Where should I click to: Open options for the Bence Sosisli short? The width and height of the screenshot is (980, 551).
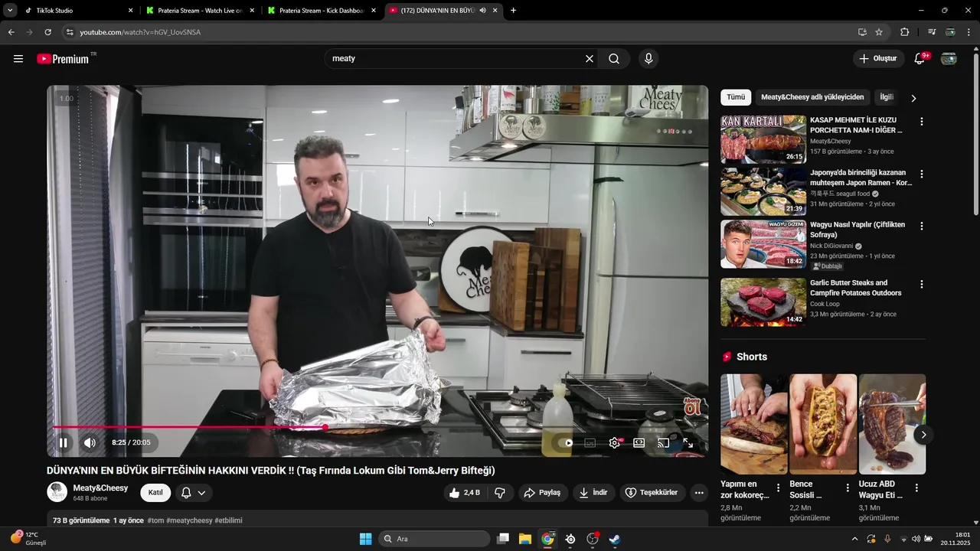[848, 487]
